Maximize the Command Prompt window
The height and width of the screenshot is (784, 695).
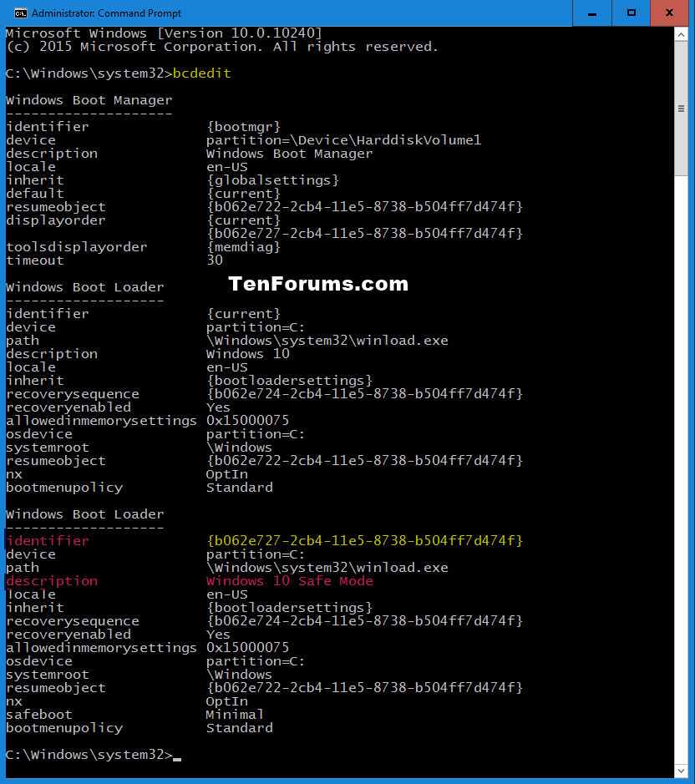631,13
